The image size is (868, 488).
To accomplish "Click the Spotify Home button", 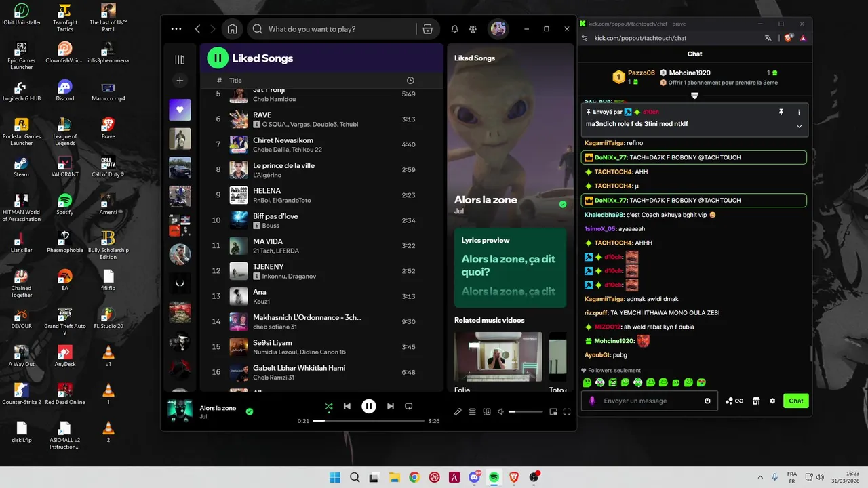I will pos(232,29).
